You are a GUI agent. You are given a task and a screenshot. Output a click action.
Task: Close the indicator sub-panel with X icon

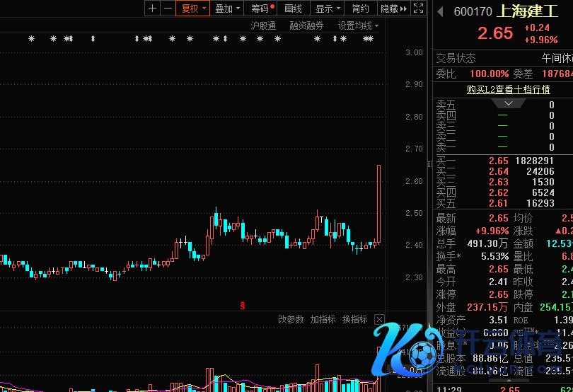coord(379,320)
